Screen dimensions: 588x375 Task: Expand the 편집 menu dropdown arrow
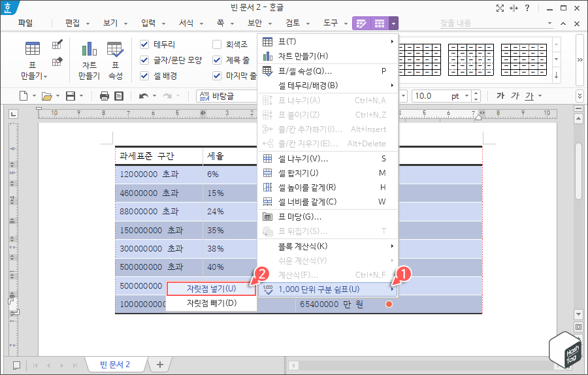coord(88,24)
